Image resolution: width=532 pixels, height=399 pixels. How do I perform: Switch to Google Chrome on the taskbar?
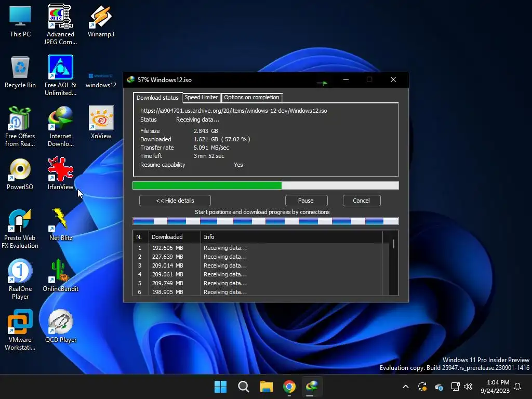[x=289, y=387]
